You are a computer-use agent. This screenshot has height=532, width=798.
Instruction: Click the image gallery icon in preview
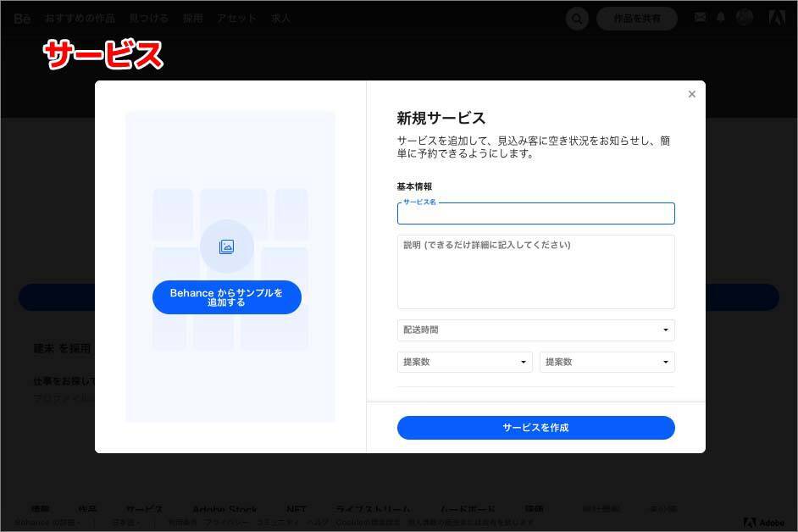click(226, 247)
